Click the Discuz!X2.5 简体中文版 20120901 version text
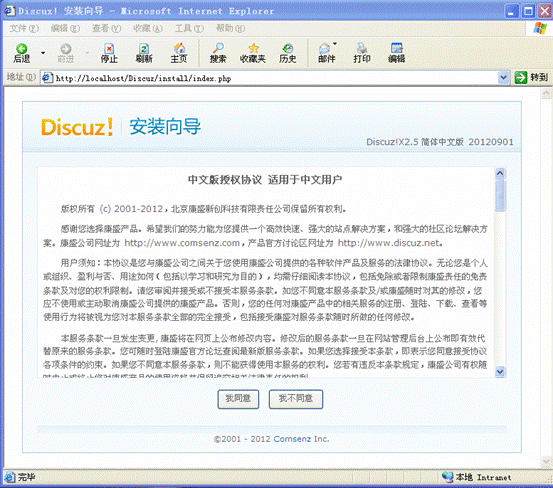Screen dimensions: 553x488 click(x=440, y=142)
